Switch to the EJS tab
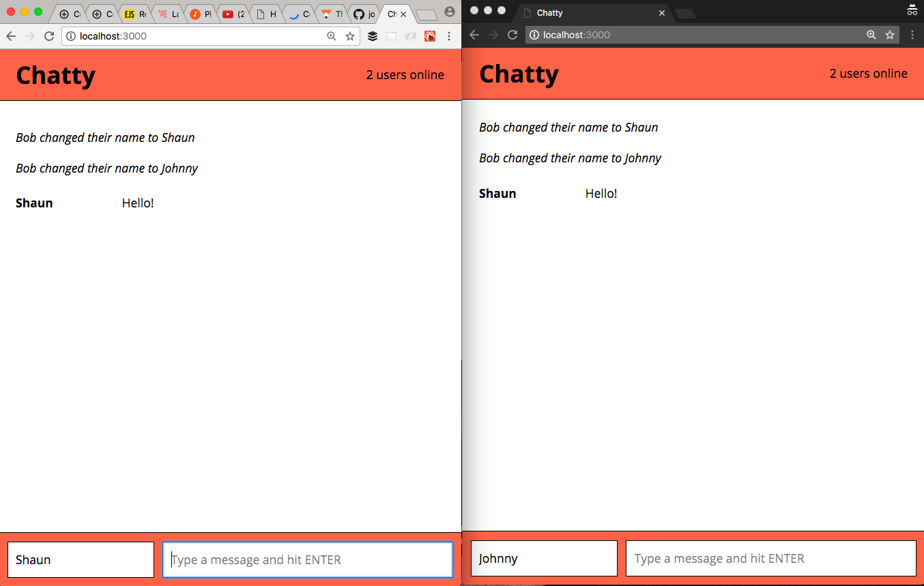The width and height of the screenshot is (924, 586). click(135, 14)
